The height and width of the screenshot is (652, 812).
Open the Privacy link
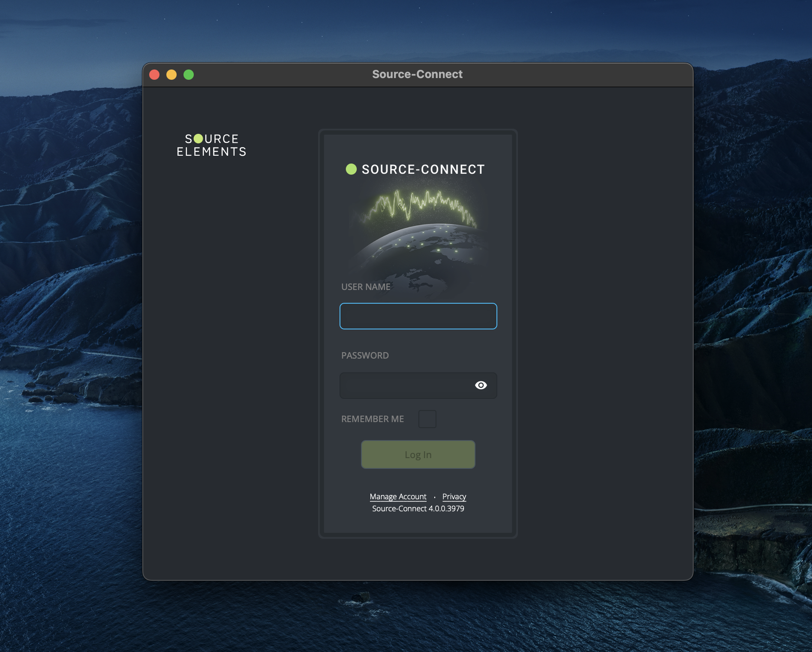click(454, 496)
